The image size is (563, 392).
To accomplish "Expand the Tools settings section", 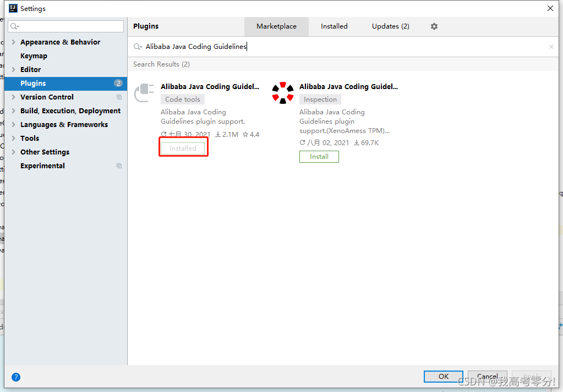I will click(13, 138).
